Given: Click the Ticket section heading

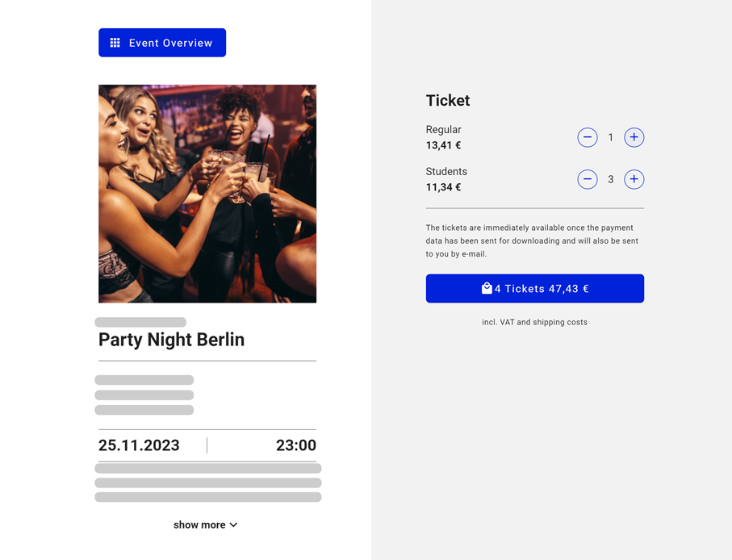Looking at the screenshot, I should tap(448, 101).
